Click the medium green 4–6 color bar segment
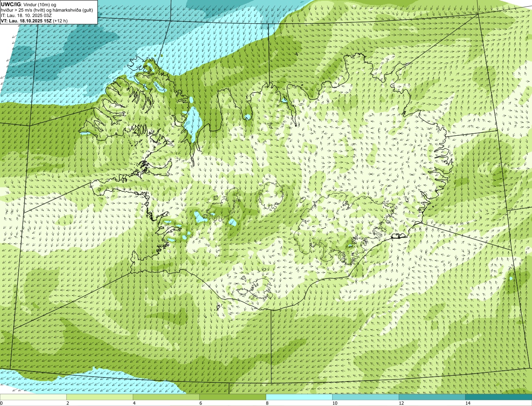Viewport: 532px width, 406px height. click(x=166, y=397)
